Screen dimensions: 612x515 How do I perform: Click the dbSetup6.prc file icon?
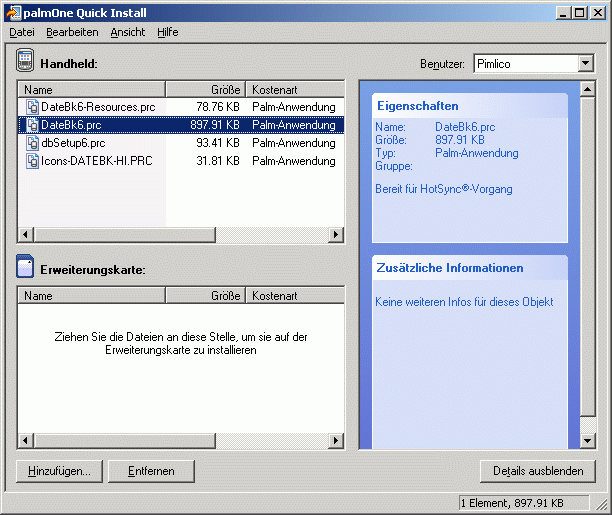(x=32, y=143)
